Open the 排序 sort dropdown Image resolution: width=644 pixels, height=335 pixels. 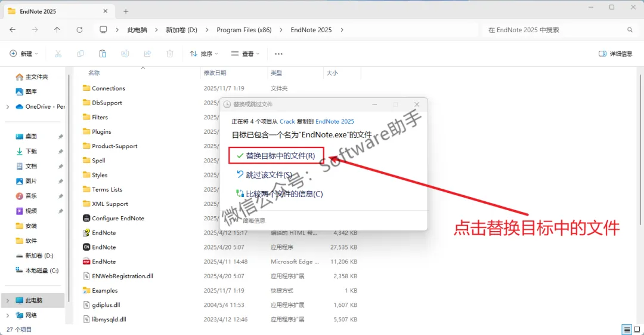point(204,54)
